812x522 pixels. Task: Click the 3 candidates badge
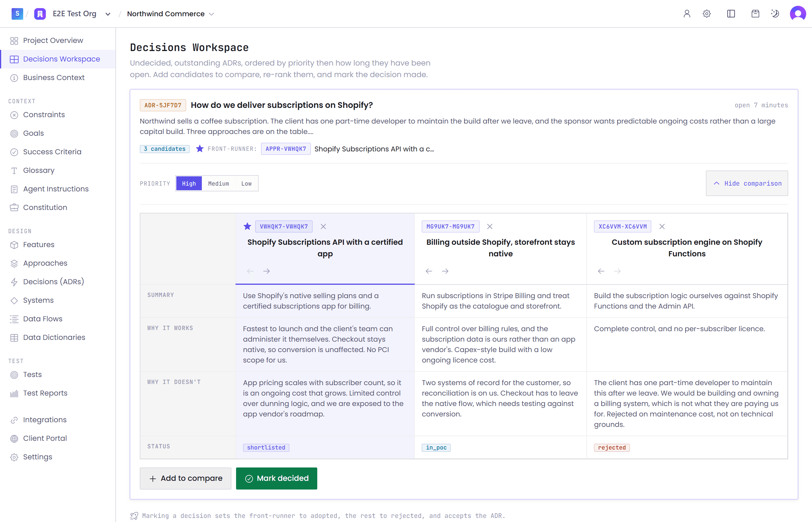(165, 149)
